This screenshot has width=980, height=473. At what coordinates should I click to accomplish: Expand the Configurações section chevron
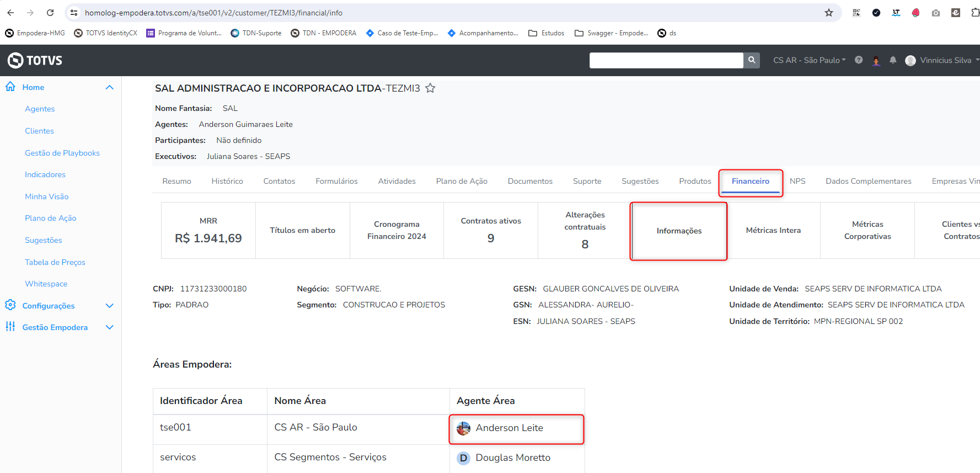[x=110, y=306]
